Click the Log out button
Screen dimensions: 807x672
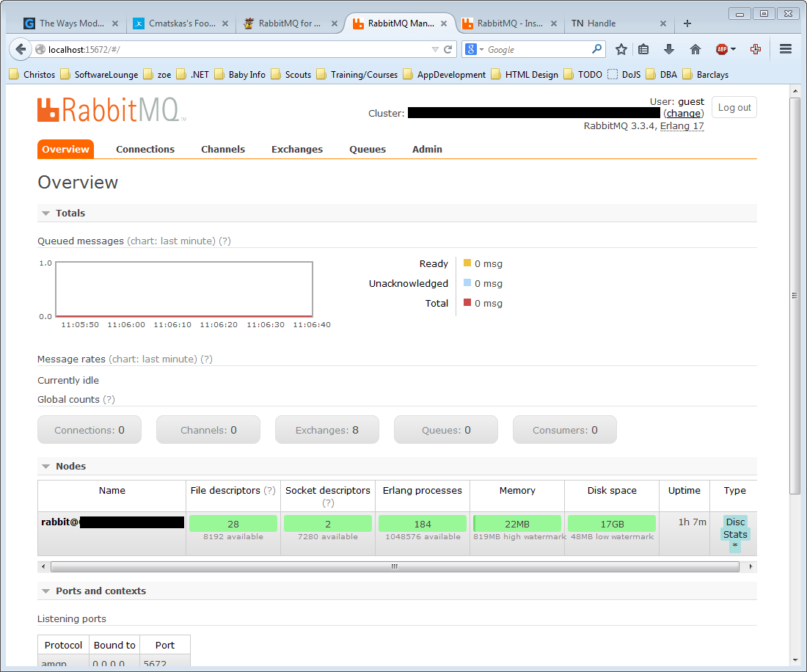[x=734, y=108]
